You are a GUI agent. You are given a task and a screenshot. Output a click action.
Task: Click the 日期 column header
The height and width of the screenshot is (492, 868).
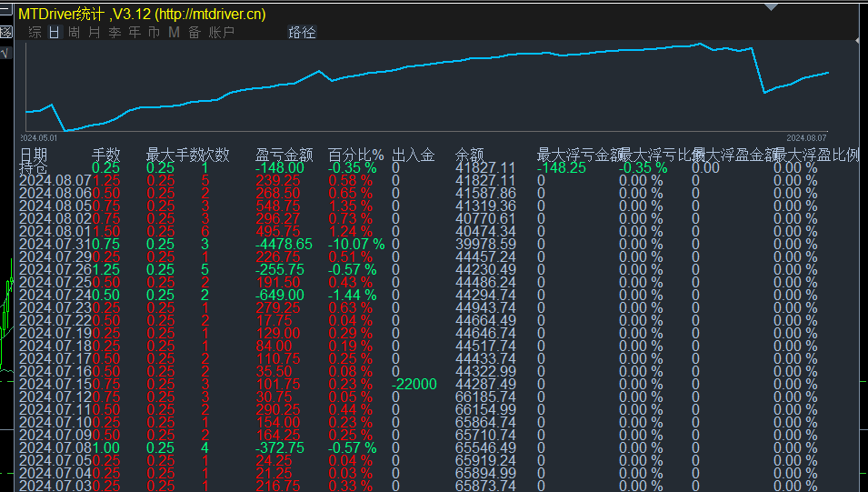pyautogui.click(x=34, y=156)
